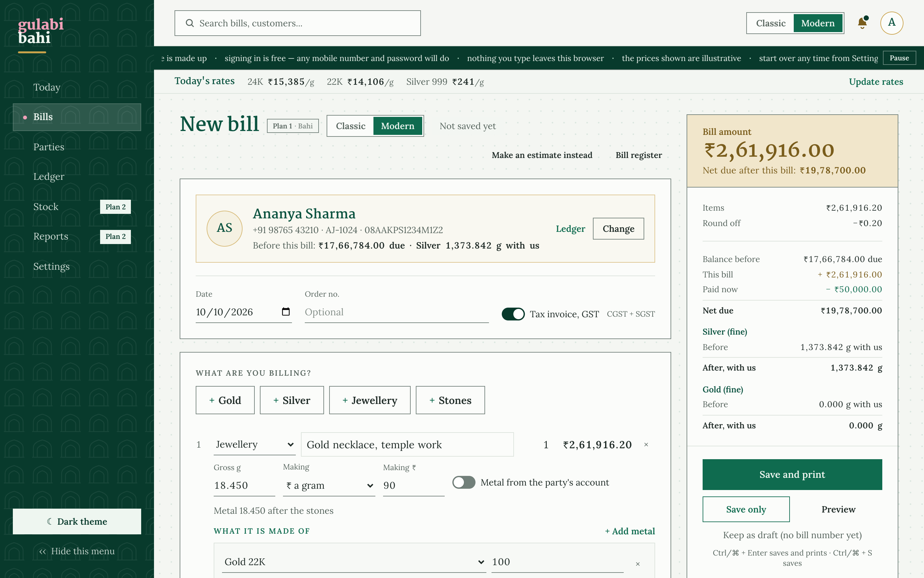The image size is (924, 578).
Task: Select Modern beside New bill
Action: click(398, 126)
